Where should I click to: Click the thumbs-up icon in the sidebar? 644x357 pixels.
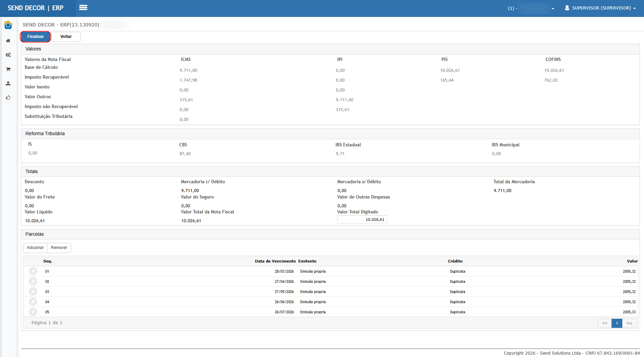[x=8, y=98]
